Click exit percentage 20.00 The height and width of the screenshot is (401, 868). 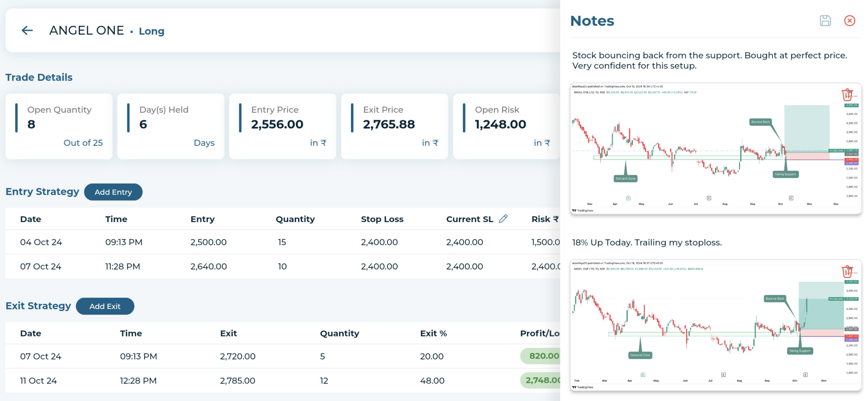[x=432, y=356]
